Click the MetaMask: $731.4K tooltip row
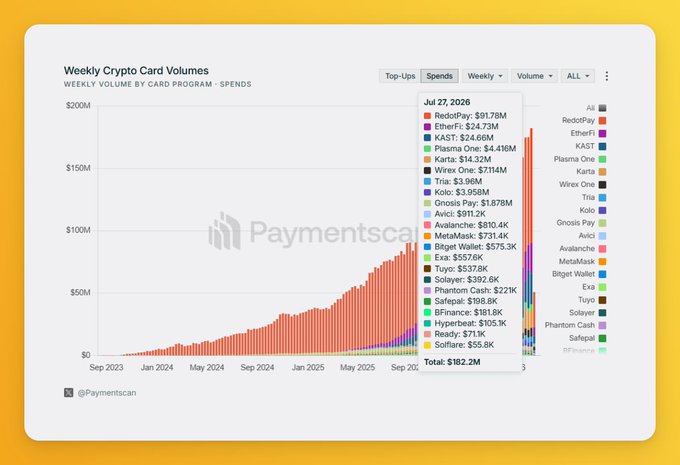The width and height of the screenshot is (680, 465). (x=466, y=236)
